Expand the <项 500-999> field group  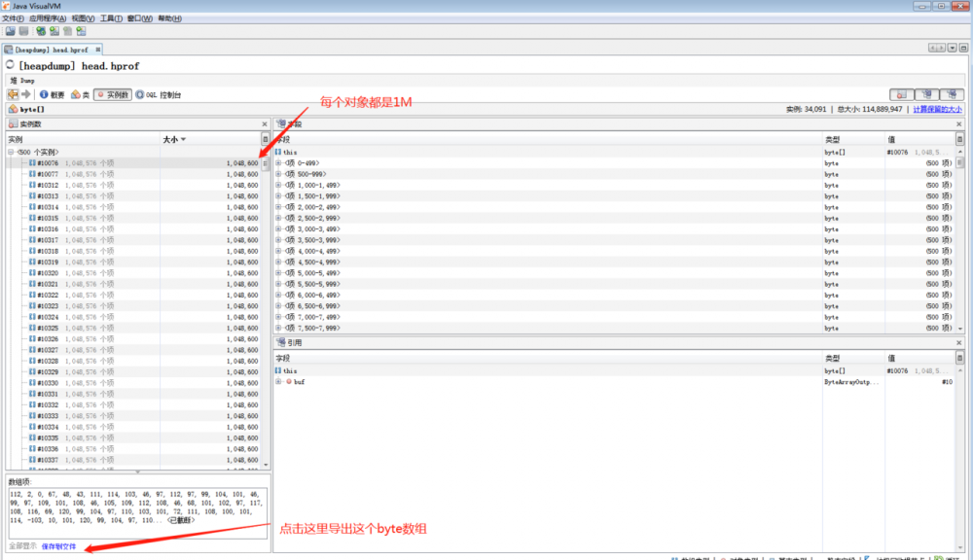click(278, 174)
